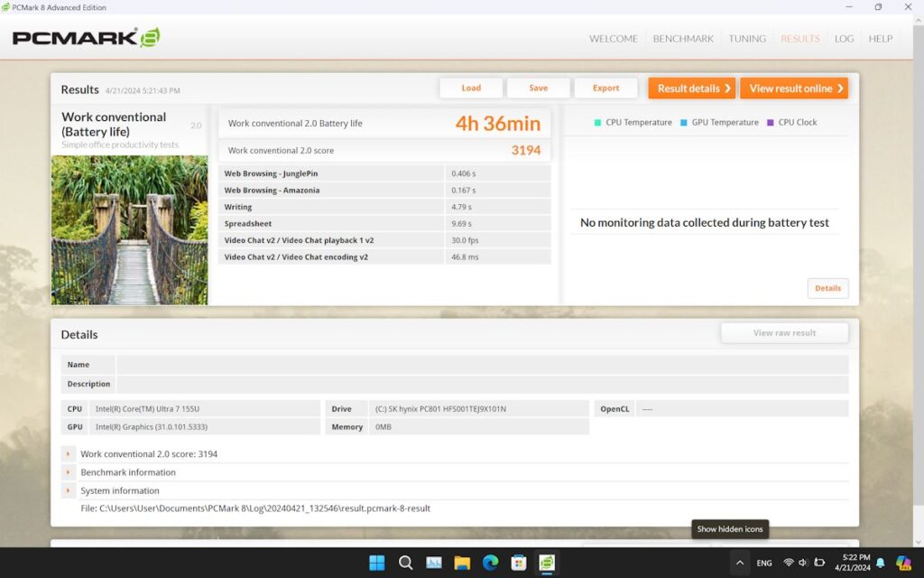The image size is (924, 578).
Task: Open the performance monitor taskbar app
Action: pyautogui.click(x=434, y=563)
